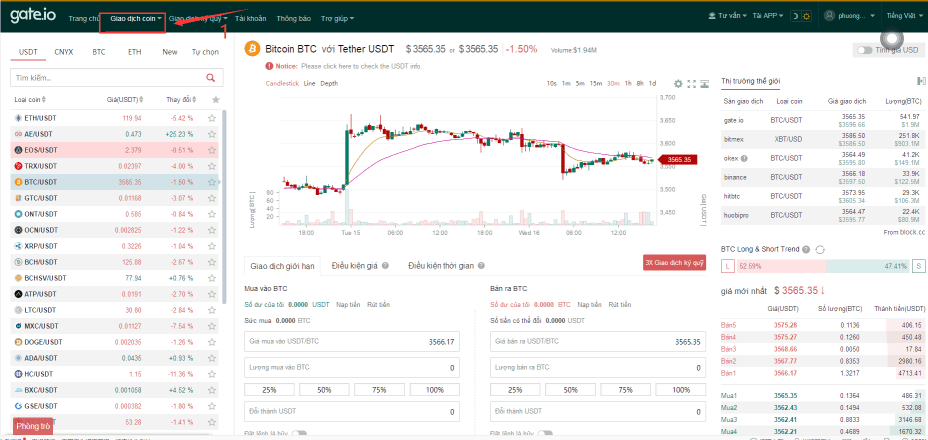
Task: Open help for BTC Long & Short Trend
Action: (805, 249)
